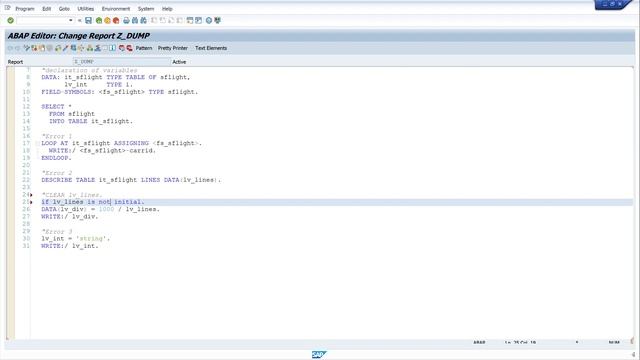Screen dimensions: 640x360
Task: Click the SAP logo at the bottom
Action: 319,354
